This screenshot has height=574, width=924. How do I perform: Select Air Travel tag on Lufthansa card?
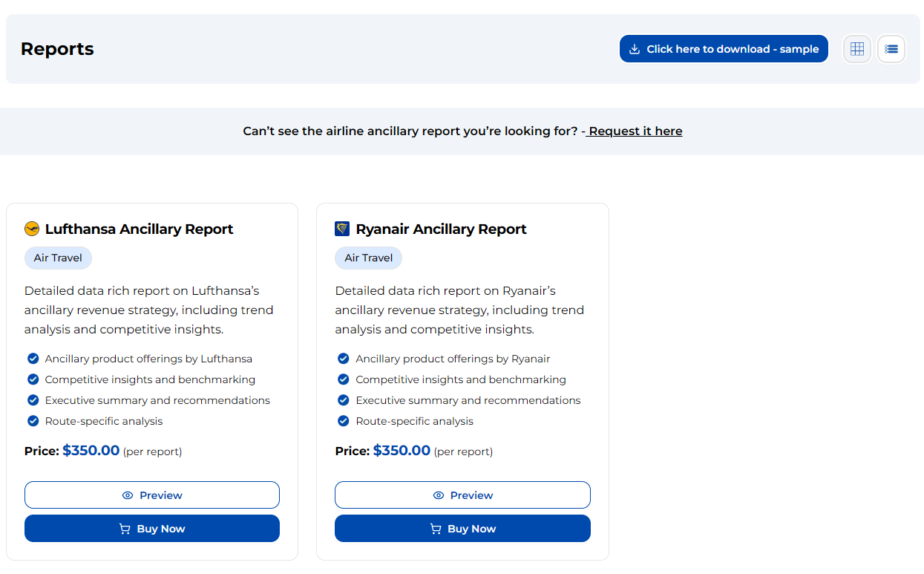58,258
